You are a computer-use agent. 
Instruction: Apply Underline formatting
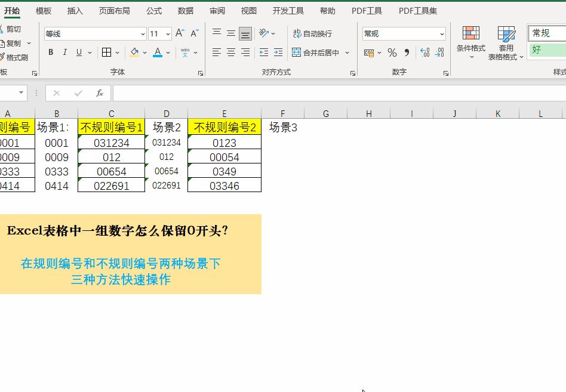[x=79, y=53]
